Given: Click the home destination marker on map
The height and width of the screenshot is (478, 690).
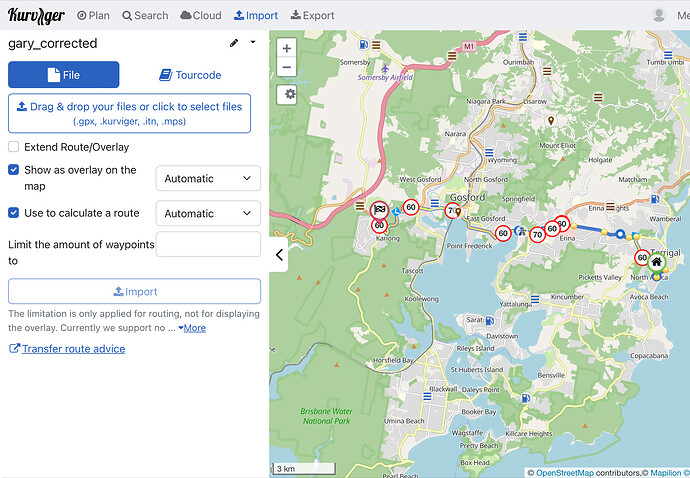Looking at the screenshot, I should tap(656, 262).
